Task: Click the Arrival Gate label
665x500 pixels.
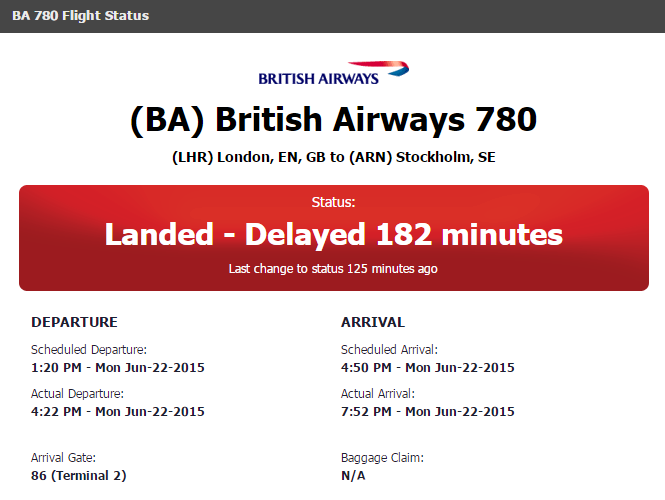Action: click(64, 458)
